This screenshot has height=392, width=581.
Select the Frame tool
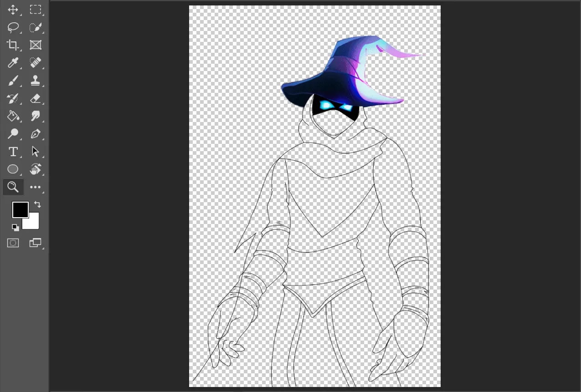pos(35,45)
